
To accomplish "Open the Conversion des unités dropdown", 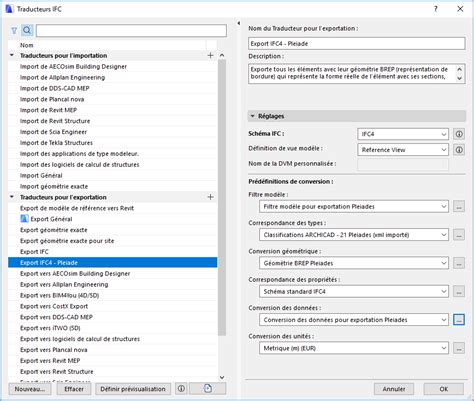I will pyautogui.click(x=354, y=348).
